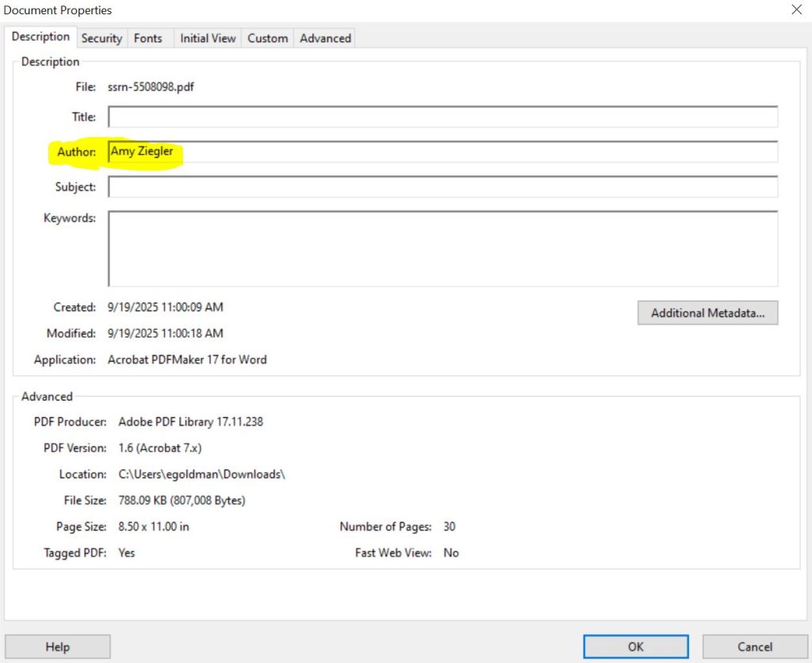Click the Adobe PDF Library producer text
This screenshot has height=663, width=812.
190,422
